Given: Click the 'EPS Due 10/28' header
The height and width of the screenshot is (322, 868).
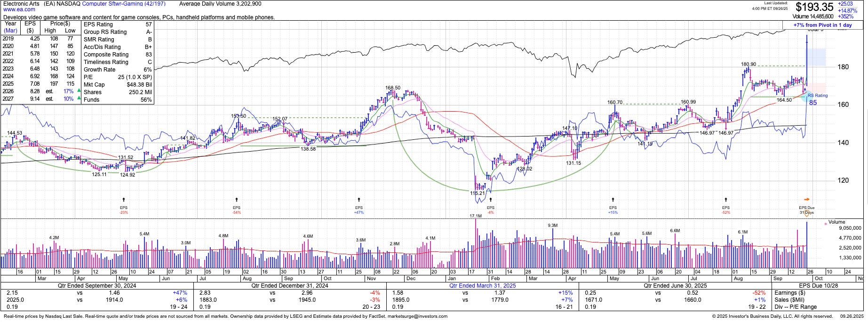Looking at the screenshot, I should point(818,285).
